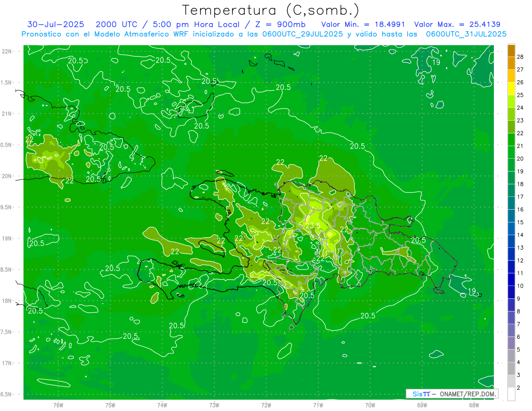
Task: Click the '22N' latitude axis label
Action: pyautogui.click(x=7, y=51)
